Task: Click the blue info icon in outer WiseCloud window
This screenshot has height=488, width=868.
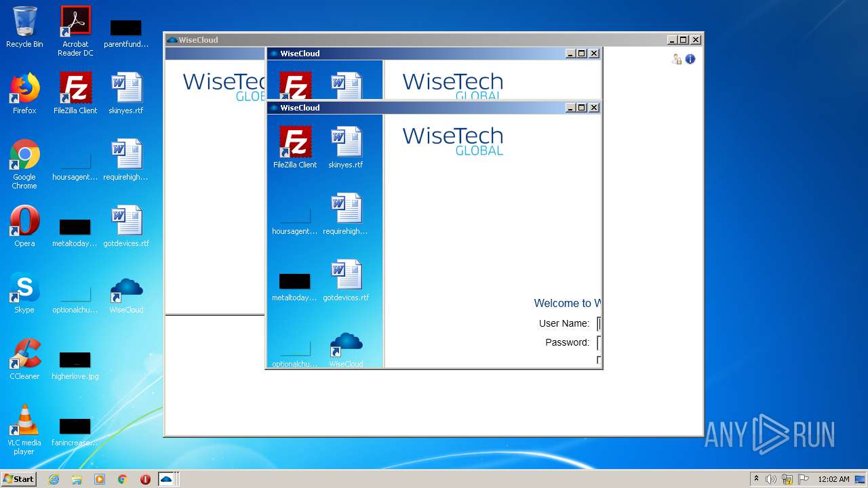Action: (690, 60)
